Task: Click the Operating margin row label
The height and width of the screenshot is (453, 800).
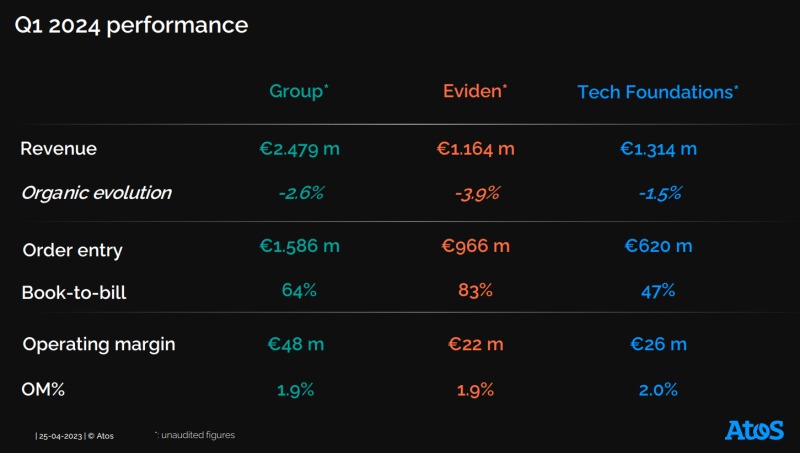Action: [99, 344]
